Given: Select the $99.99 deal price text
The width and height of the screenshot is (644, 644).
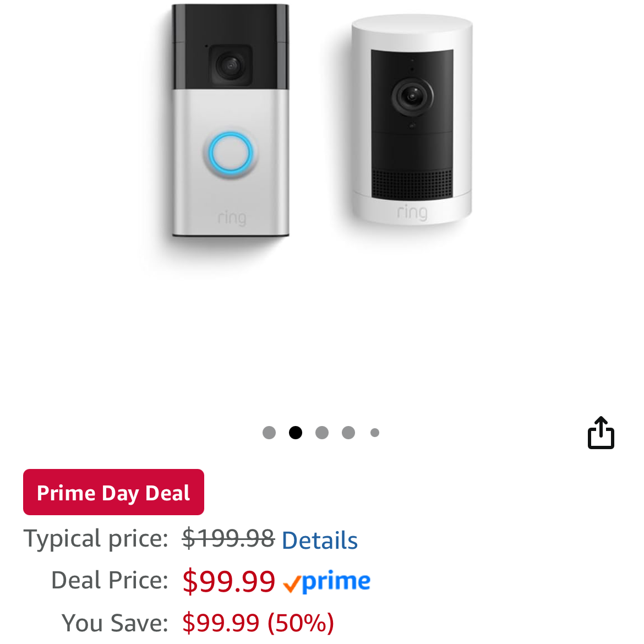Looking at the screenshot, I should [228, 582].
